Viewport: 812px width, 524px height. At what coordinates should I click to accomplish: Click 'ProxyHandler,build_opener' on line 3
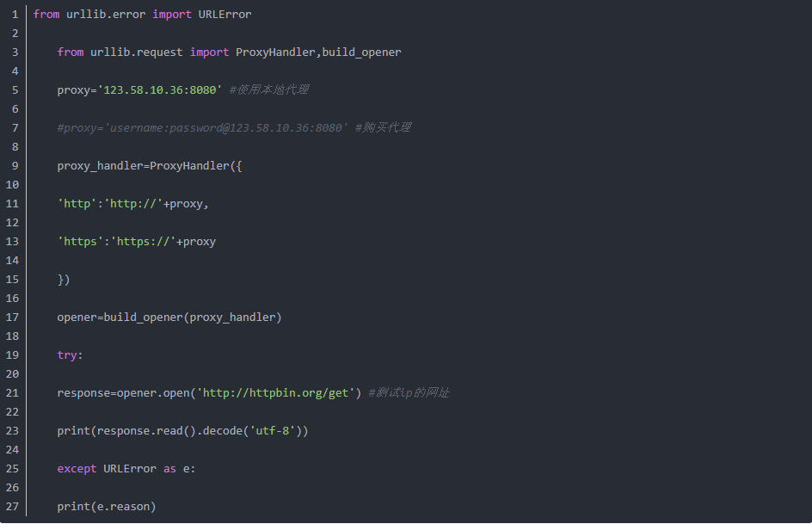point(318,52)
